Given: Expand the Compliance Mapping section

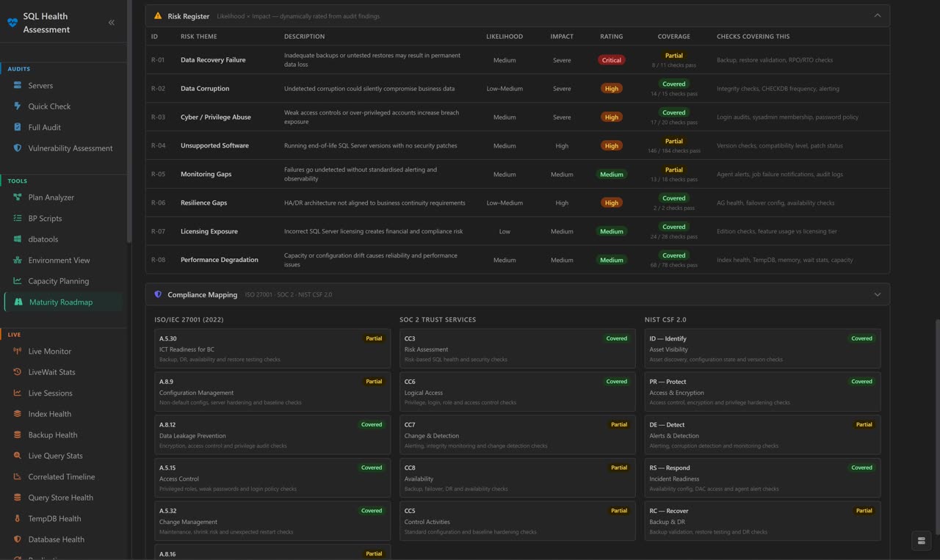Looking at the screenshot, I should 877,294.
